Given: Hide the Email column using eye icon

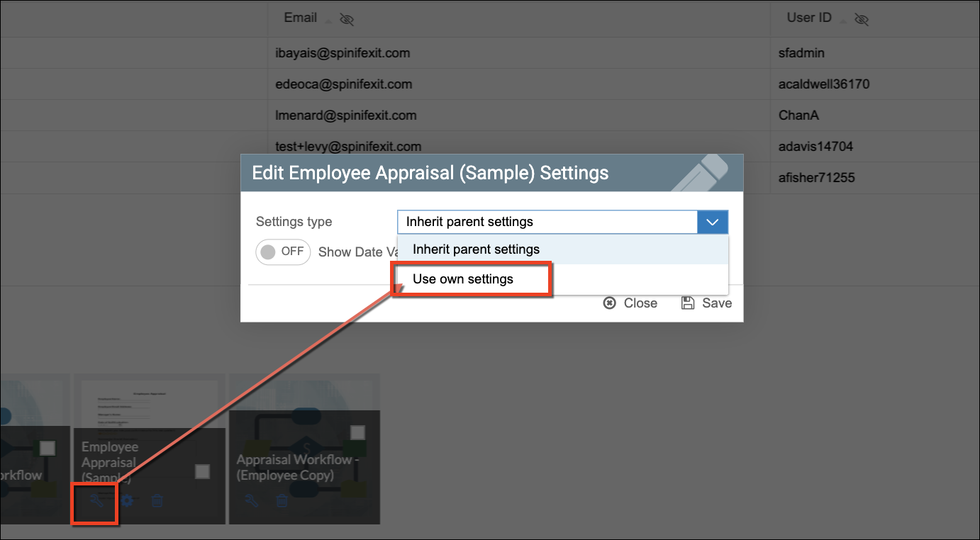Looking at the screenshot, I should (x=347, y=19).
